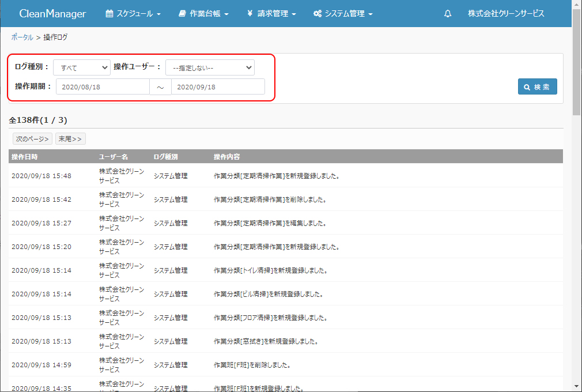Expand the 請求管理 yen menu
582x392 pixels.
pos(271,14)
